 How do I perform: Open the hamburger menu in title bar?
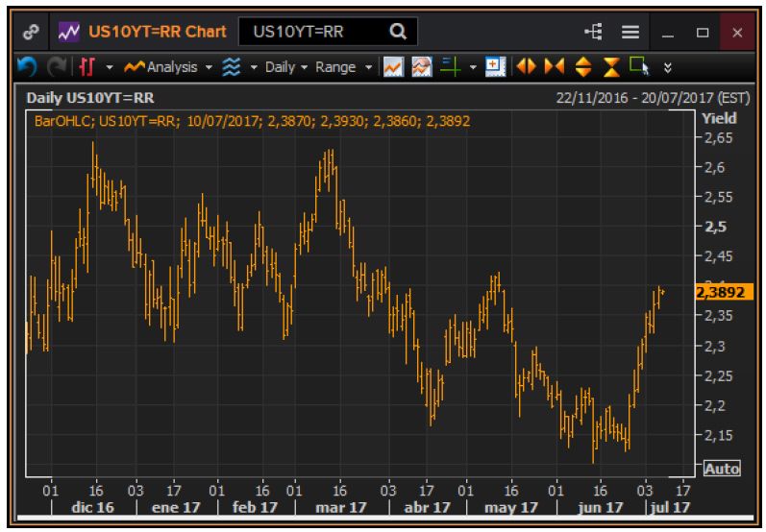630,32
